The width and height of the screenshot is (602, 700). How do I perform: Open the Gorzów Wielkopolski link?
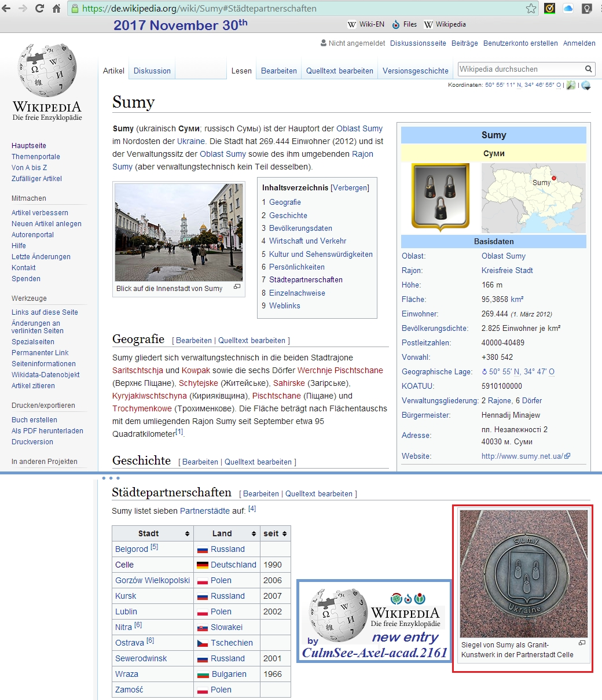point(152,580)
